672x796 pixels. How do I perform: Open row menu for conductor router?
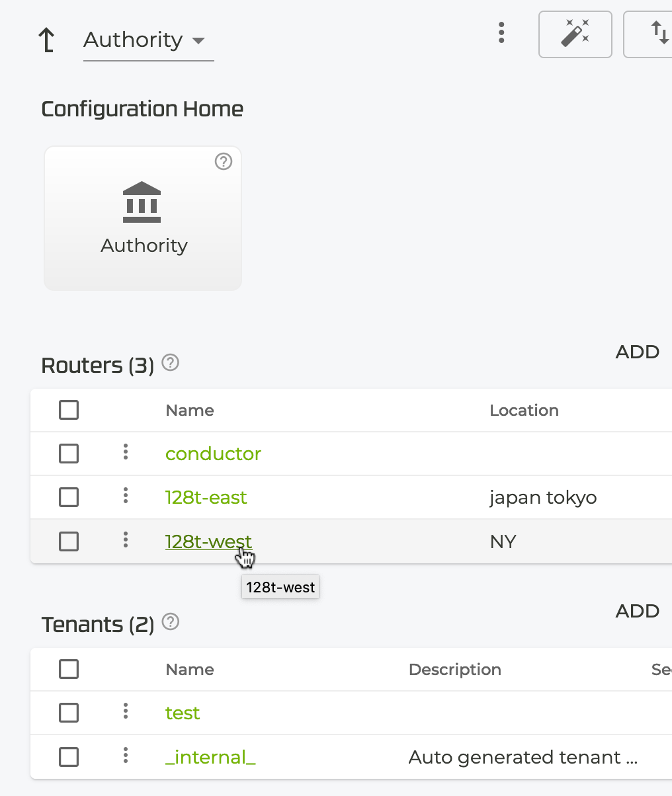(125, 453)
